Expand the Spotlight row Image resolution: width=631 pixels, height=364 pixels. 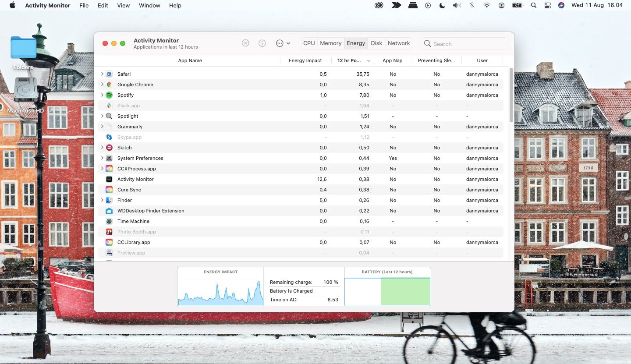pos(102,116)
